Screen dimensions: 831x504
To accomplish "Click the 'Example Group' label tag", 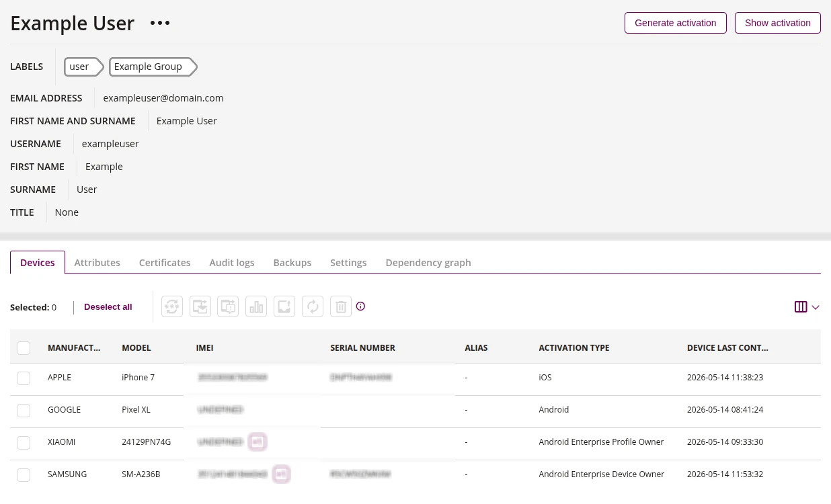I will 153,67.
